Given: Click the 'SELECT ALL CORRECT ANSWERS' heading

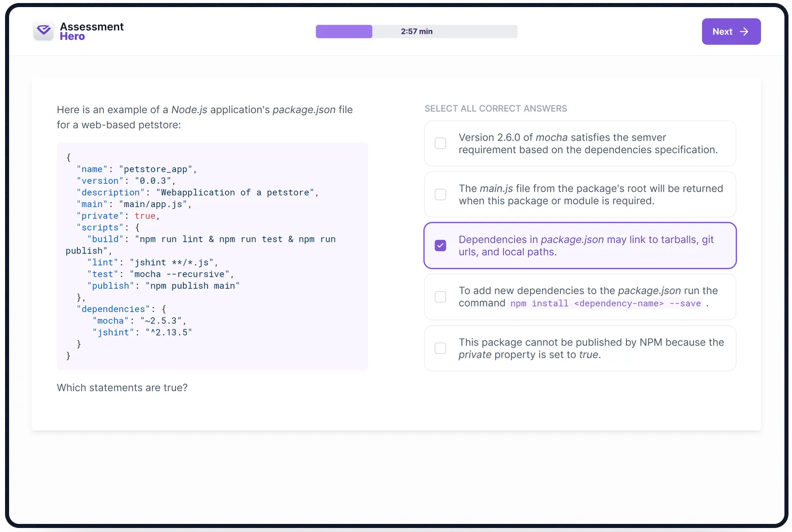Looking at the screenshot, I should pyautogui.click(x=496, y=109).
